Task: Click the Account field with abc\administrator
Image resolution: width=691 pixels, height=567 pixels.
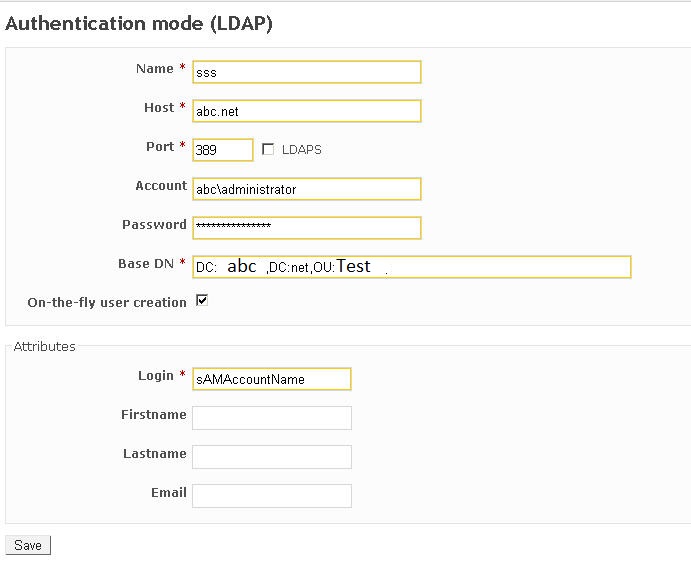Action: click(306, 189)
